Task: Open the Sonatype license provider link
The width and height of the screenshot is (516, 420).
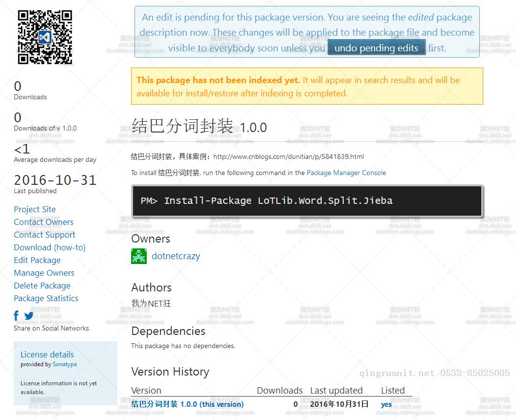Action: tap(65, 364)
